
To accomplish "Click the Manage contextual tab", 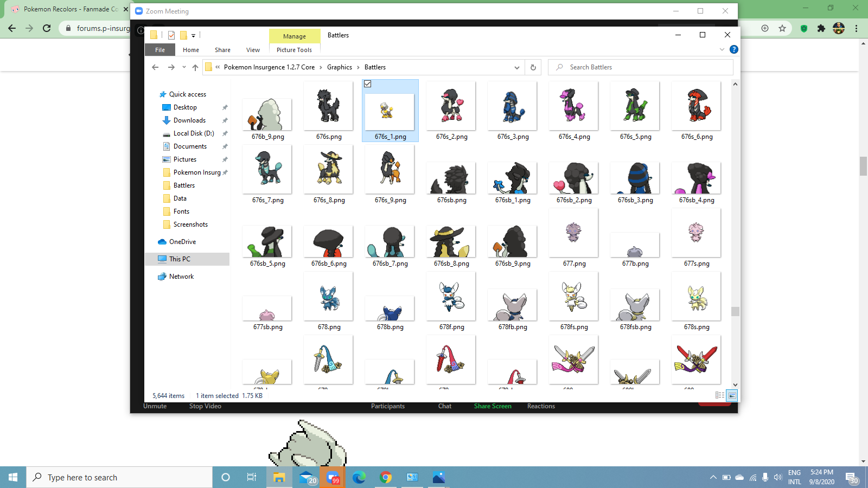I will pos(295,36).
